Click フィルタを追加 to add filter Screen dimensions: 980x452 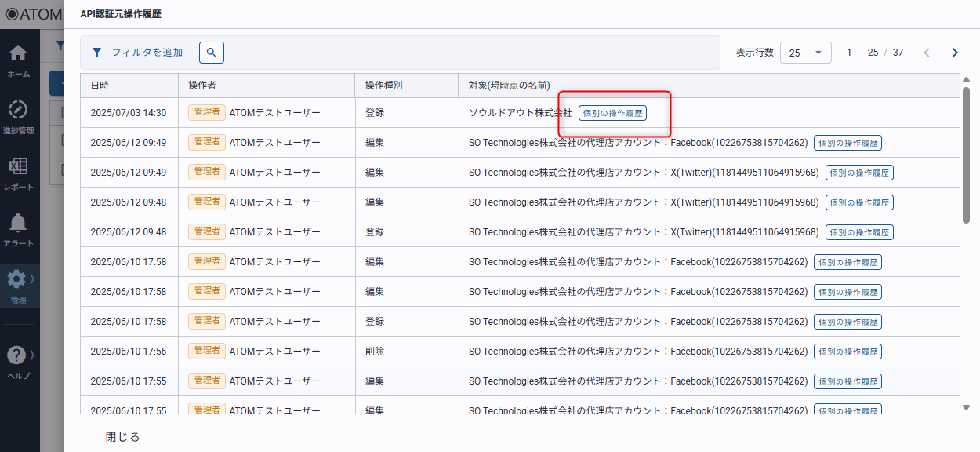point(147,53)
